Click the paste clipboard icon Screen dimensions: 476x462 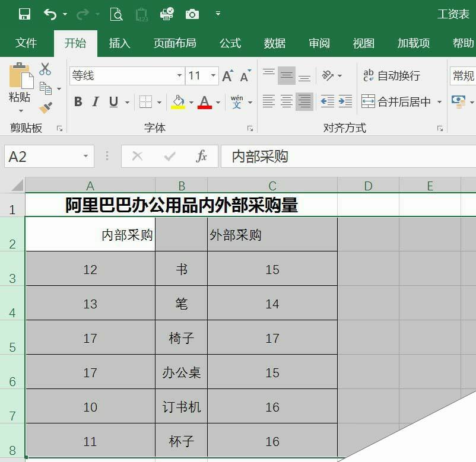(x=21, y=76)
